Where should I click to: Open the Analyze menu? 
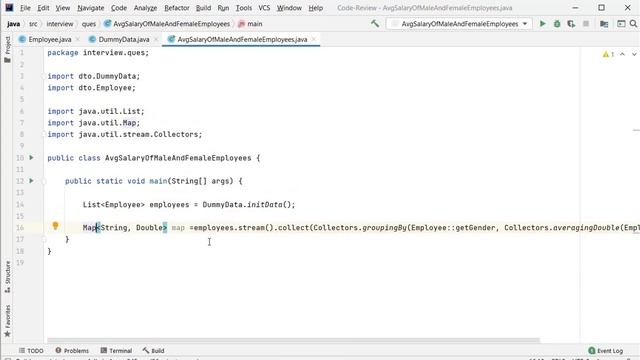coord(145,8)
